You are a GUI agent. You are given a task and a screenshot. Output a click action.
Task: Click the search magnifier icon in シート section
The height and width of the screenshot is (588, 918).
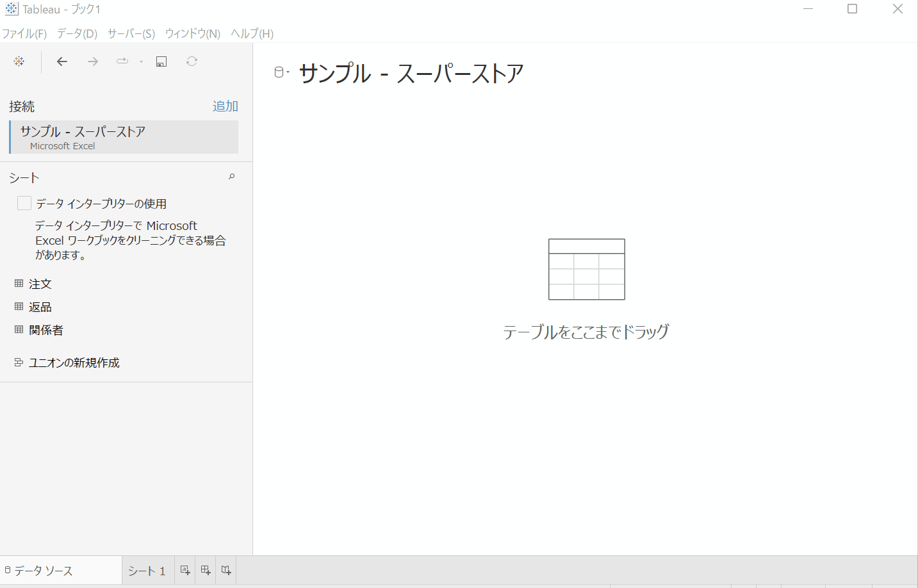pos(232,177)
